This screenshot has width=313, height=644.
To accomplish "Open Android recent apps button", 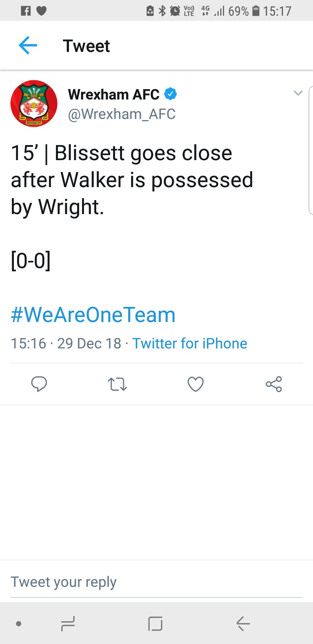I will [68, 623].
